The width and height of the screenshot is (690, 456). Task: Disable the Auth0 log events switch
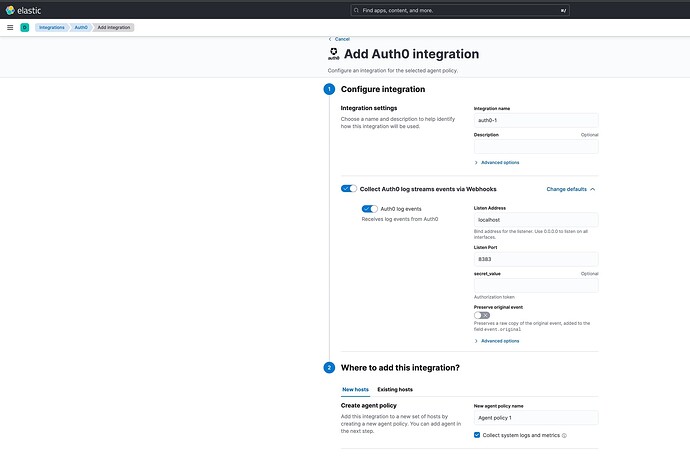(x=370, y=208)
